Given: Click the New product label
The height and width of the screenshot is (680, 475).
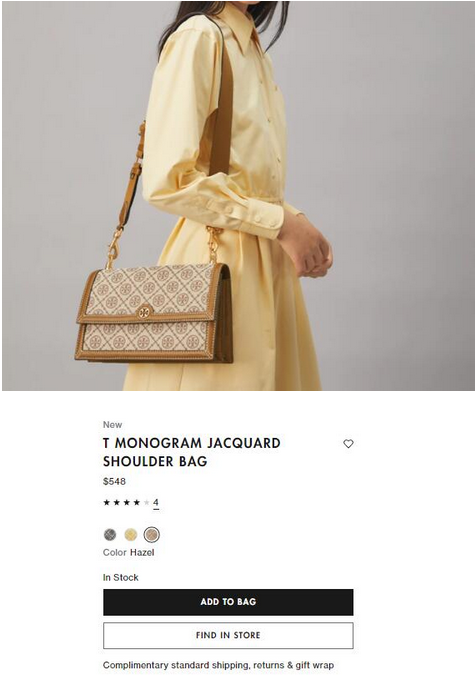Looking at the screenshot, I should coord(112,425).
